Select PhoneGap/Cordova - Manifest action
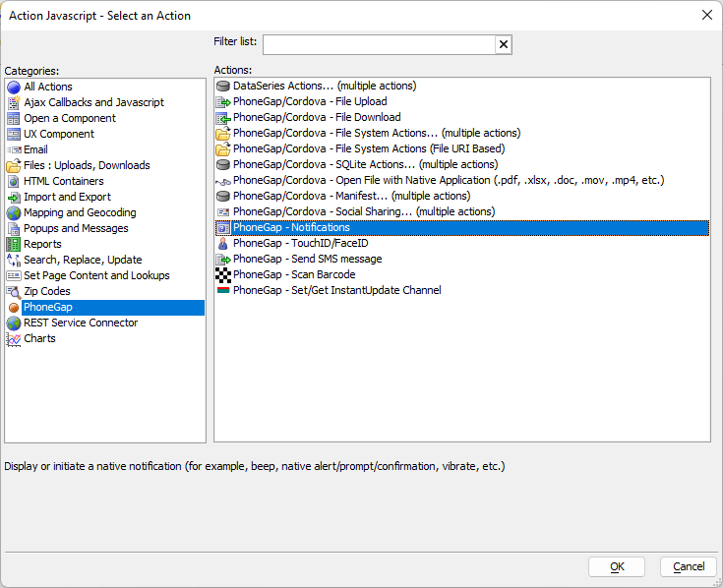 [352, 196]
